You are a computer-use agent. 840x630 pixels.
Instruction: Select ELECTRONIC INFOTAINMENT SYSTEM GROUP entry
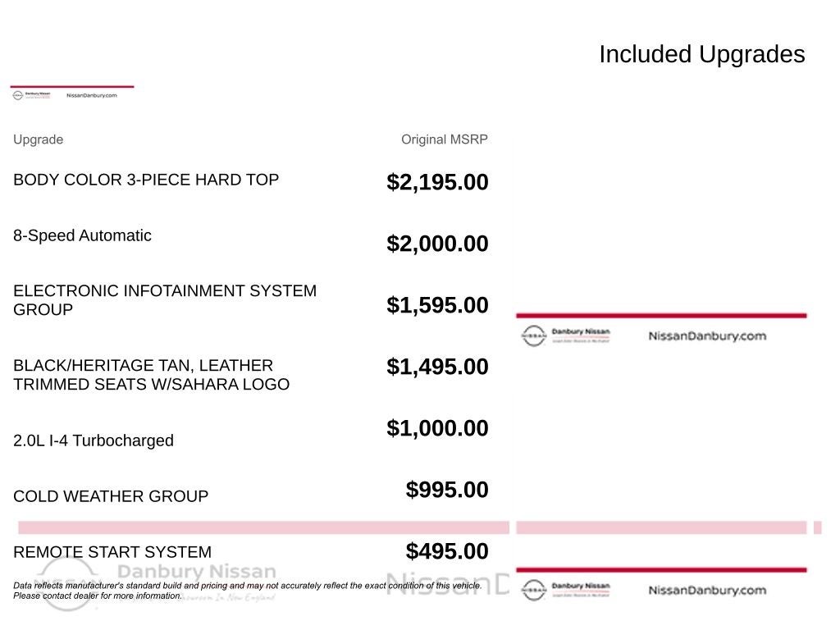pos(165,300)
